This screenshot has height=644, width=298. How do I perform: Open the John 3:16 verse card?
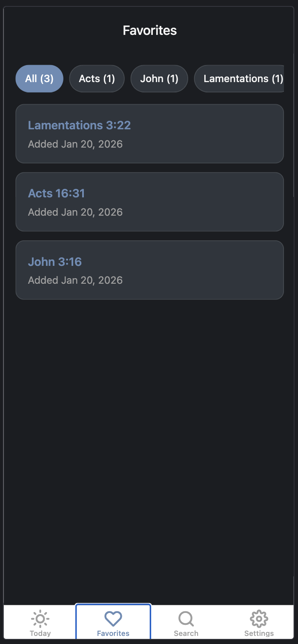click(149, 270)
